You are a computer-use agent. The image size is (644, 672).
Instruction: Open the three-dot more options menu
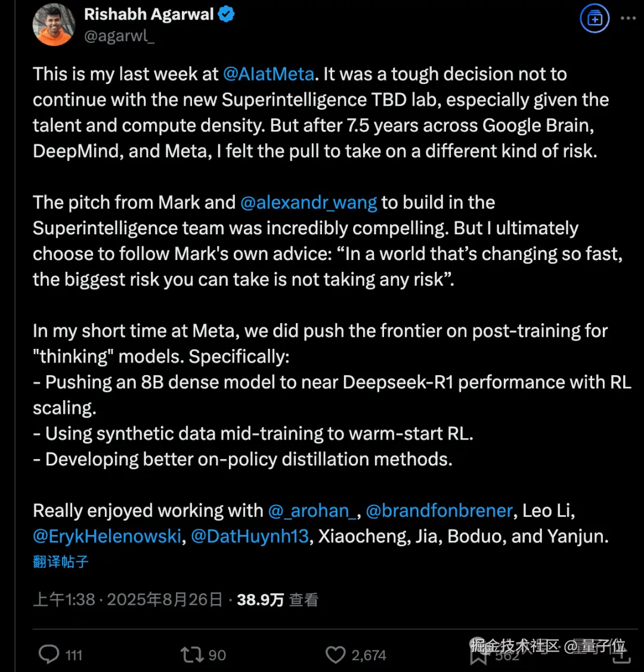coord(628,18)
